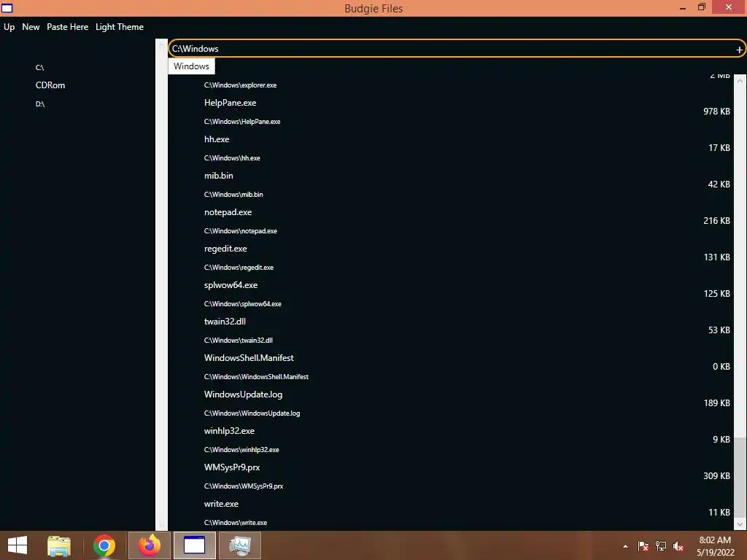This screenshot has width=747, height=560.
Task: Select hh.exe file
Action: click(x=217, y=139)
